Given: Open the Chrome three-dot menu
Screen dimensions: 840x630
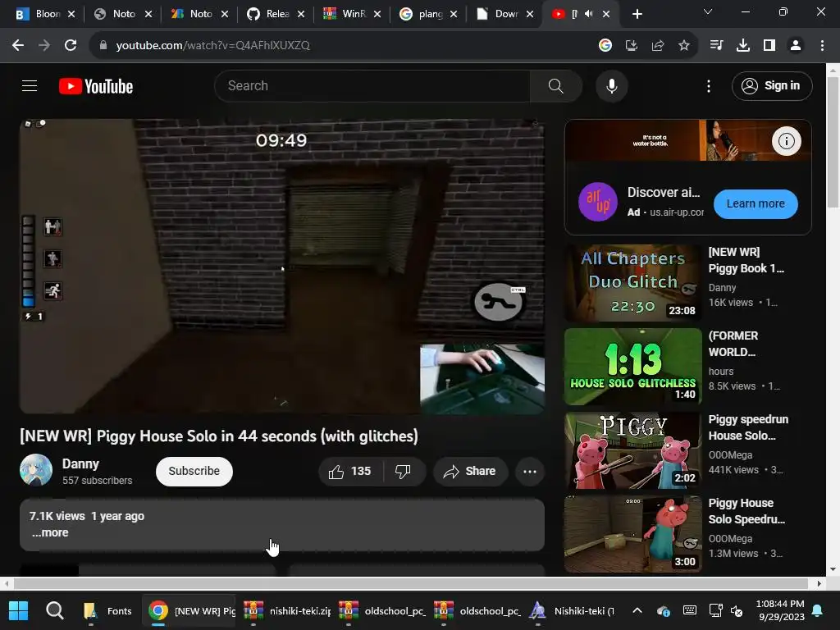Looking at the screenshot, I should coord(822,46).
